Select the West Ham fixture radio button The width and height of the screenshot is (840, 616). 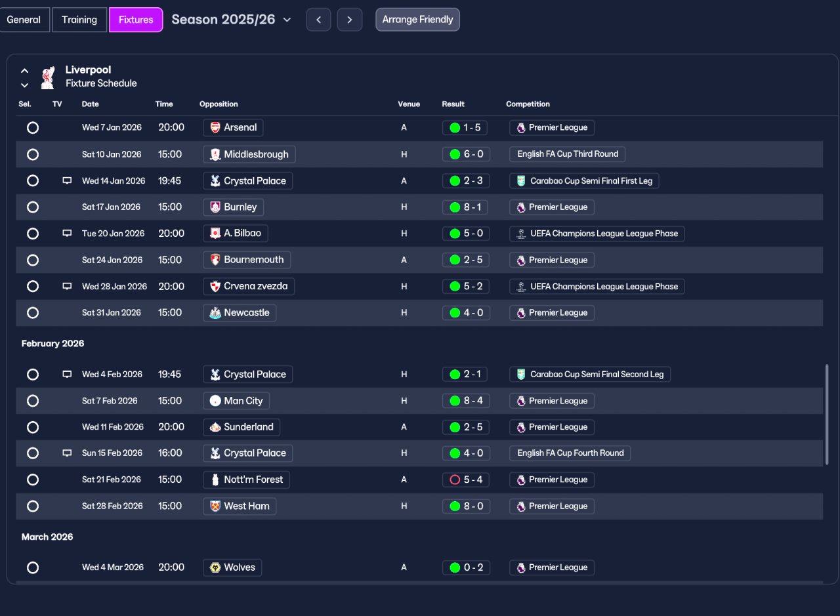click(x=33, y=506)
